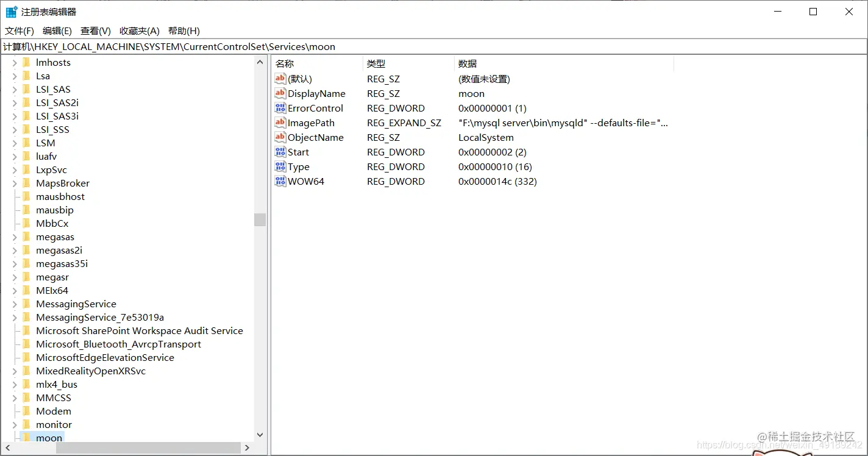Click the folder icon of MicrosoftEdgeElevationService key

tap(26, 357)
